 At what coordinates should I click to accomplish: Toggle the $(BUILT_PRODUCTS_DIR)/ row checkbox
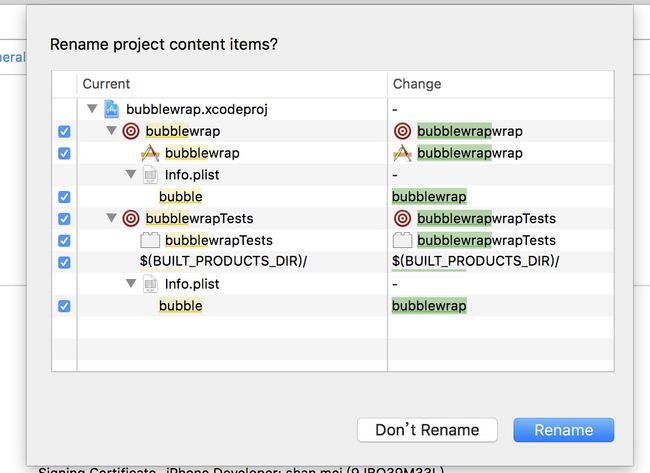pyautogui.click(x=64, y=262)
